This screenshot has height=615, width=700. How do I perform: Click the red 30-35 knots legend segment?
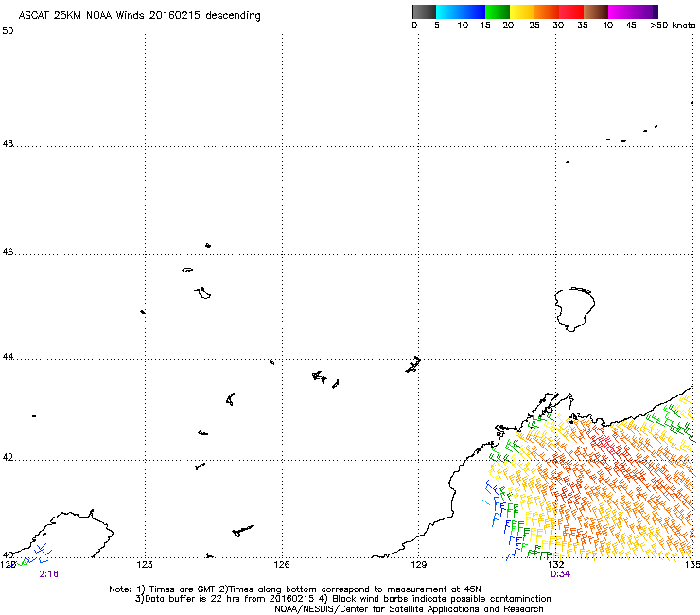click(571, 11)
